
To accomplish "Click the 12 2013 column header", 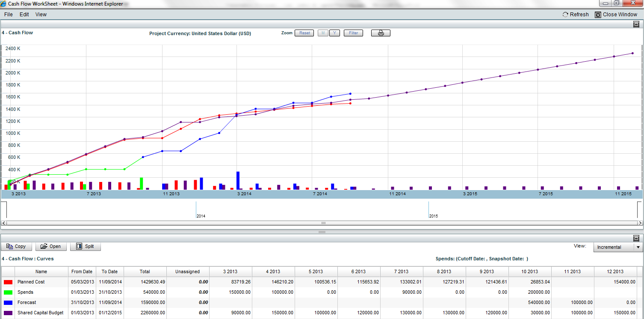I will pyautogui.click(x=615, y=271).
